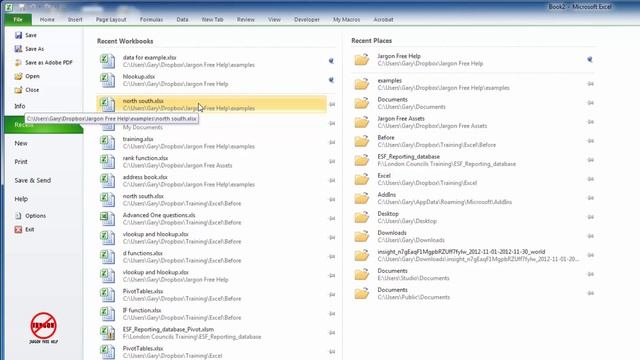The image size is (640, 360).
Task: Open rank function.xlsx workbook icon
Action: [108, 162]
